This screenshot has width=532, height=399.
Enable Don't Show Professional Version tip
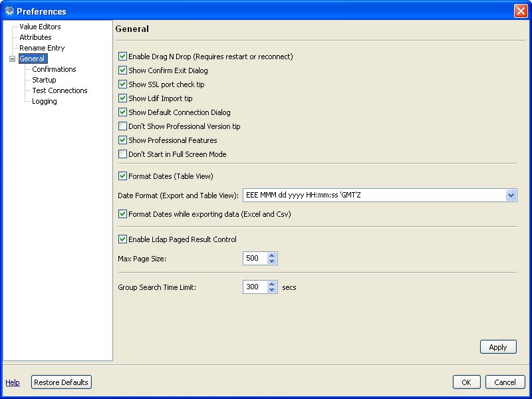(122, 126)
